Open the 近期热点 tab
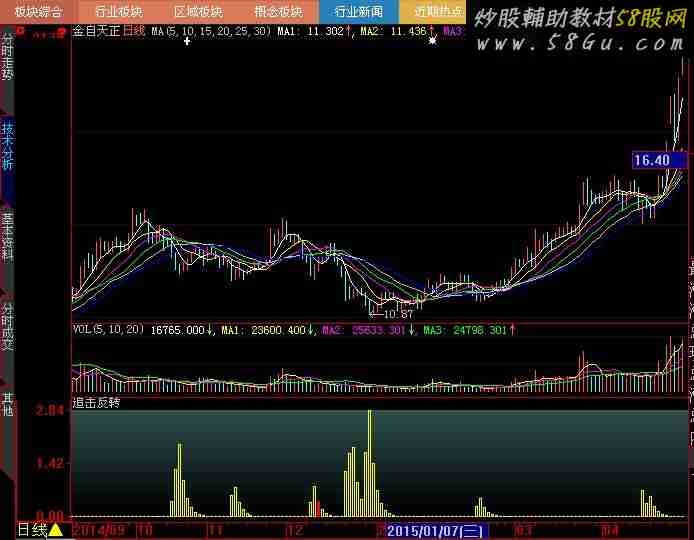The image size is (694, 540). click(432, 12)
